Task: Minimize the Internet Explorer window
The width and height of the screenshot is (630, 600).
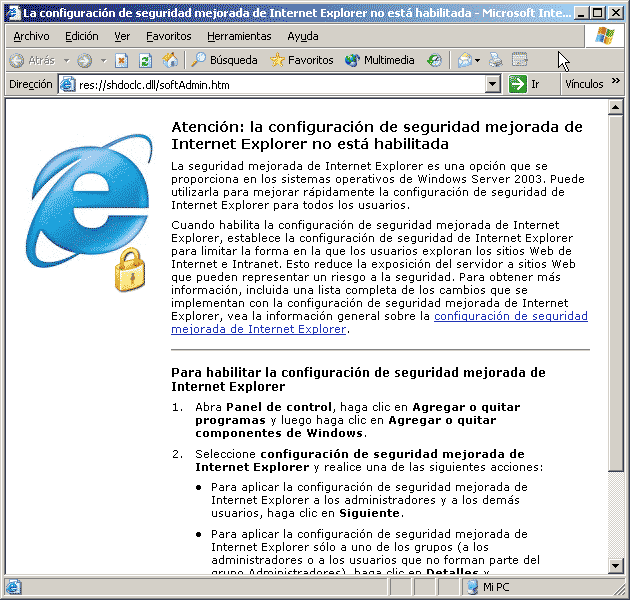Action: (581, 13)
